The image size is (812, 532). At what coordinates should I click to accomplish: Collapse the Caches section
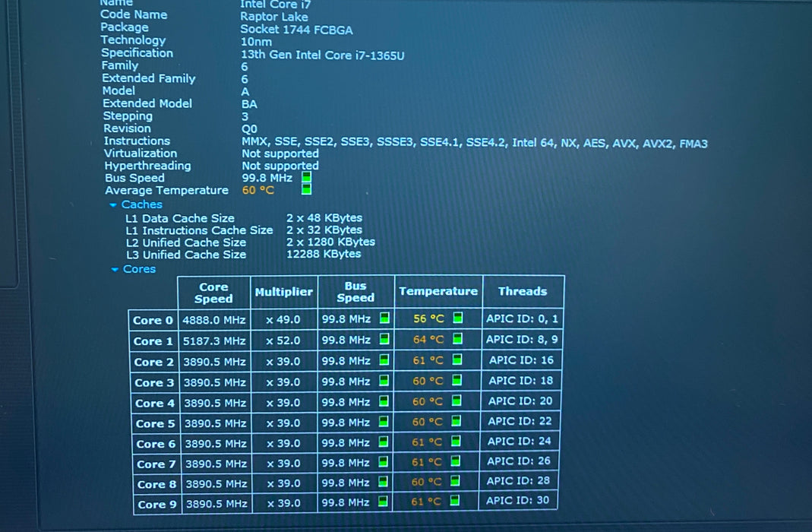(113, 205)
